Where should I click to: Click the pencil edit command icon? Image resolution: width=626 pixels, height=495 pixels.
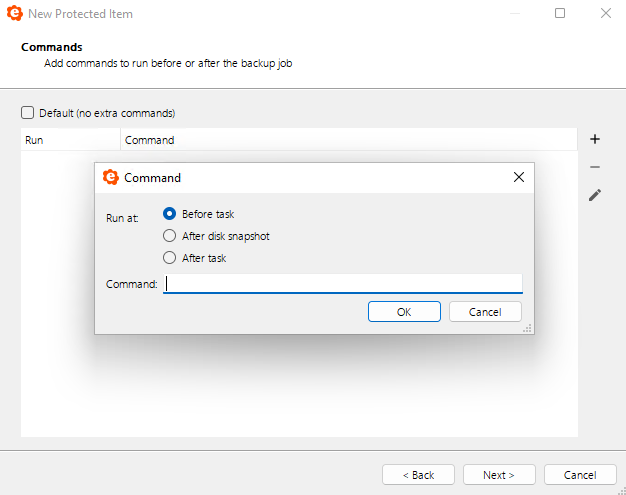tap(595, 195)
